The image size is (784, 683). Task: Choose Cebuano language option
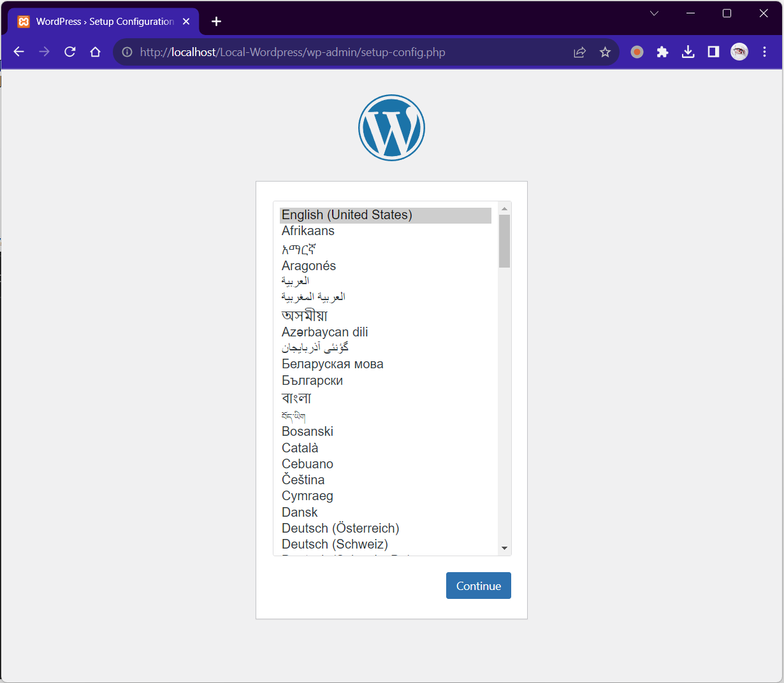coord(386,464)
